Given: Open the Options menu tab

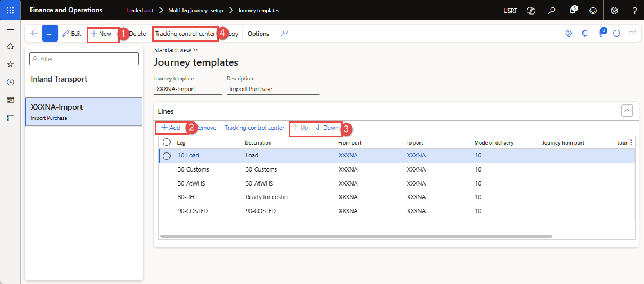Looking at the screenshot, I should pyautogui.click(x=258, y=34).
